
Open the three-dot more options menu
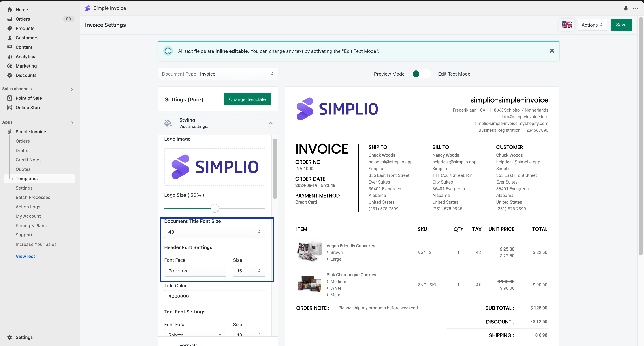click(x=635, y=8)
